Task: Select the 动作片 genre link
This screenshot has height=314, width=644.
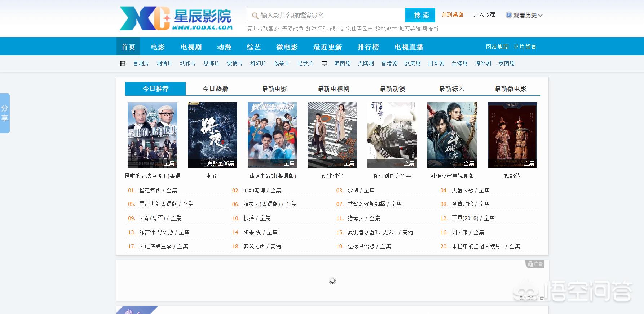Action: tap(188, 63)
